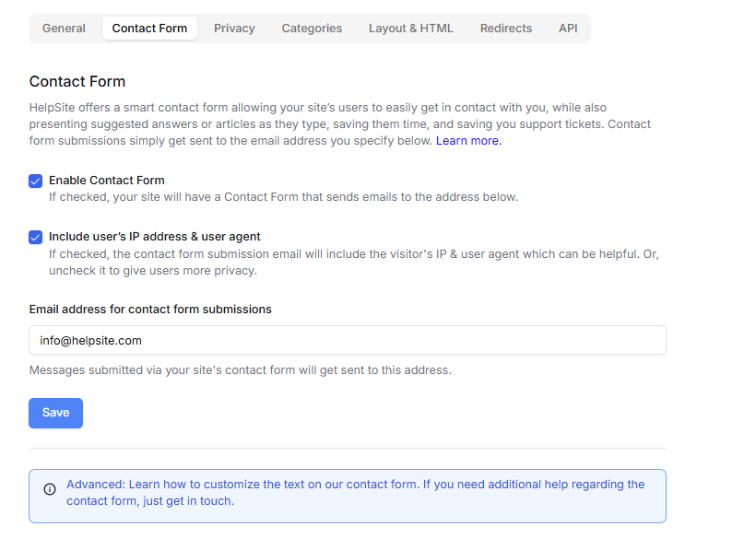Open the 'Learn more.' link
The width and height of the screenshot is (756, 550).
(x=468, y=141)
